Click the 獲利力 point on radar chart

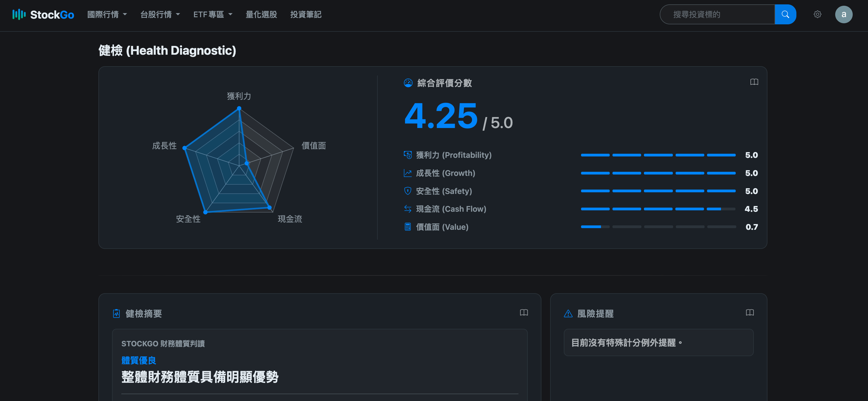239,108
